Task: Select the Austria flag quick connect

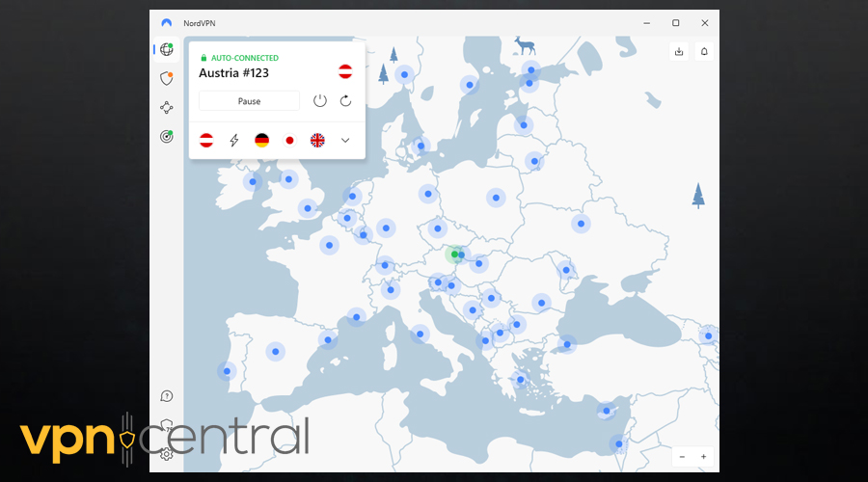Action: tap(206, 141)
